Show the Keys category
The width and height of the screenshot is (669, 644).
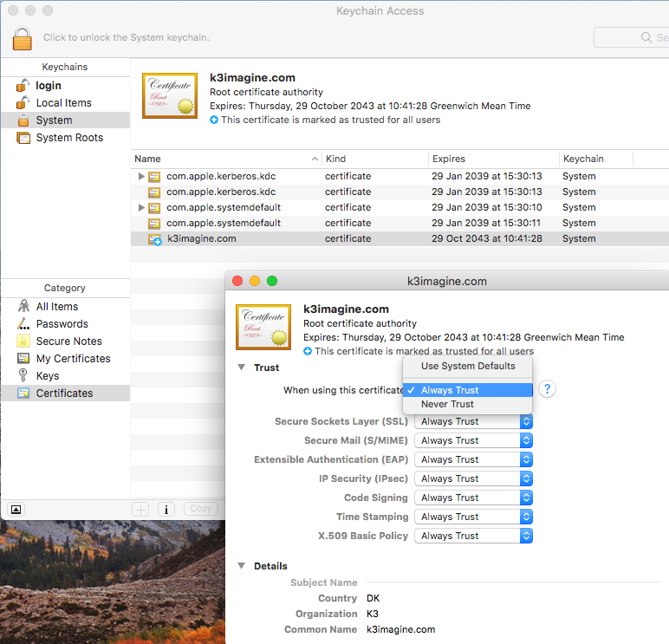48,376
